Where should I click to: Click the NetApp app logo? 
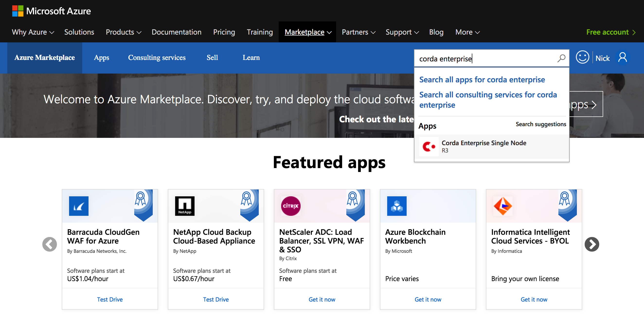[185, 206]
